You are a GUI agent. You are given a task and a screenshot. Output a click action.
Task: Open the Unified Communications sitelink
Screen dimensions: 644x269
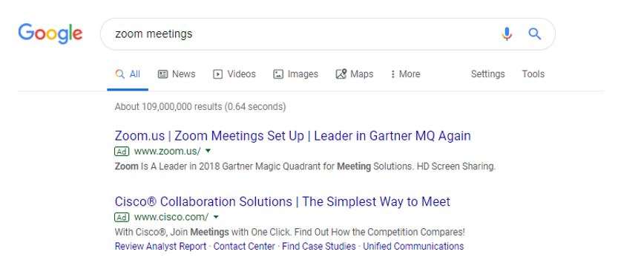click(413, 247)
